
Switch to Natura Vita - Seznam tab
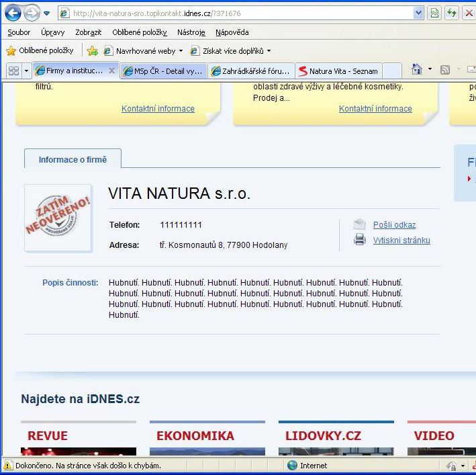pos(338,71)
